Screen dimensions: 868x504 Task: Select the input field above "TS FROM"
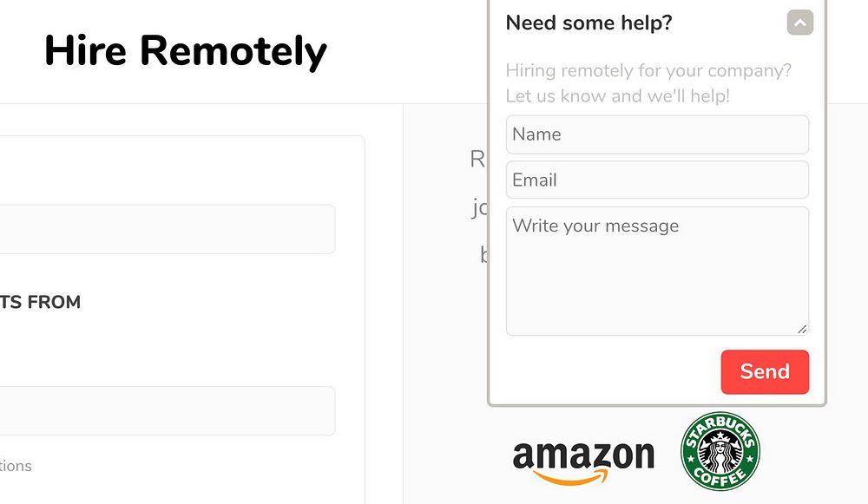click(167, 229)
